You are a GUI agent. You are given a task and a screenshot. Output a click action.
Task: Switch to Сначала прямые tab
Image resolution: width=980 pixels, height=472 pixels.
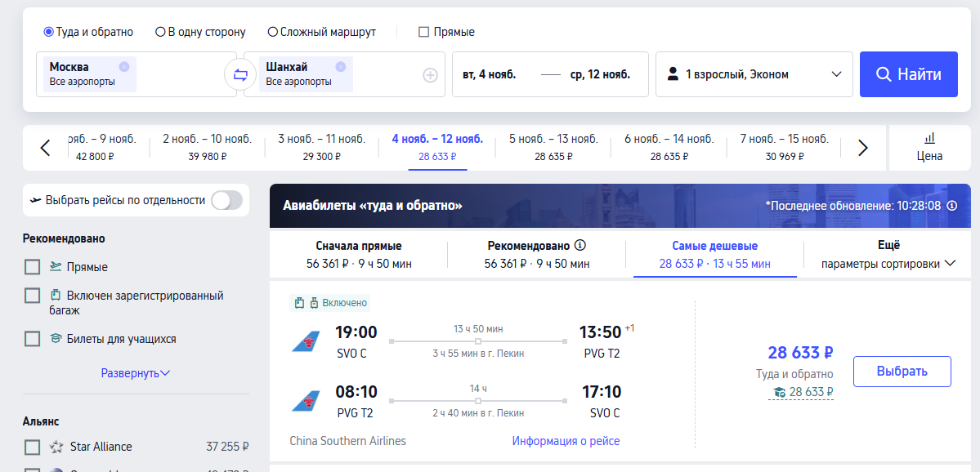pos(359,255)
